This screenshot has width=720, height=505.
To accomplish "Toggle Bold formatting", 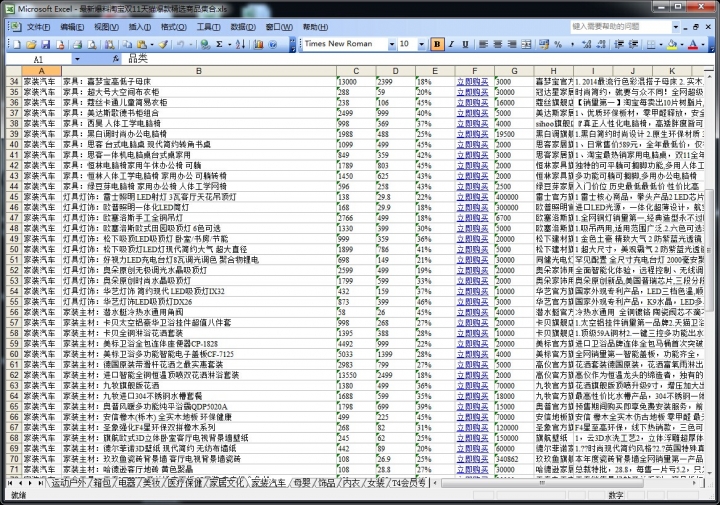I will 437,45.
